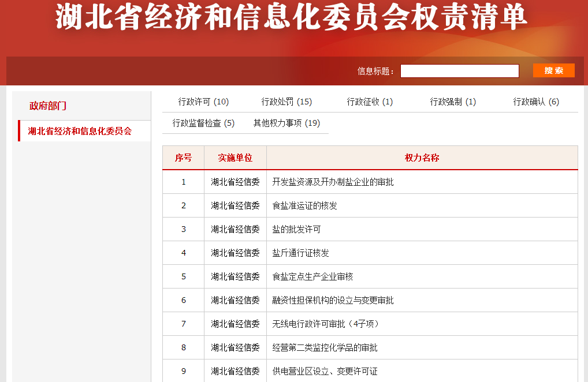Select the 行政征收 (1) tab
Viewport: 588px width, 382px height.
tap(370, 102)
